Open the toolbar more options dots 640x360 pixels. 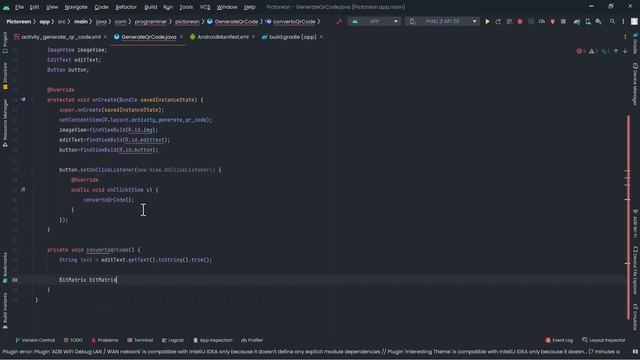[x=623, y=21]
